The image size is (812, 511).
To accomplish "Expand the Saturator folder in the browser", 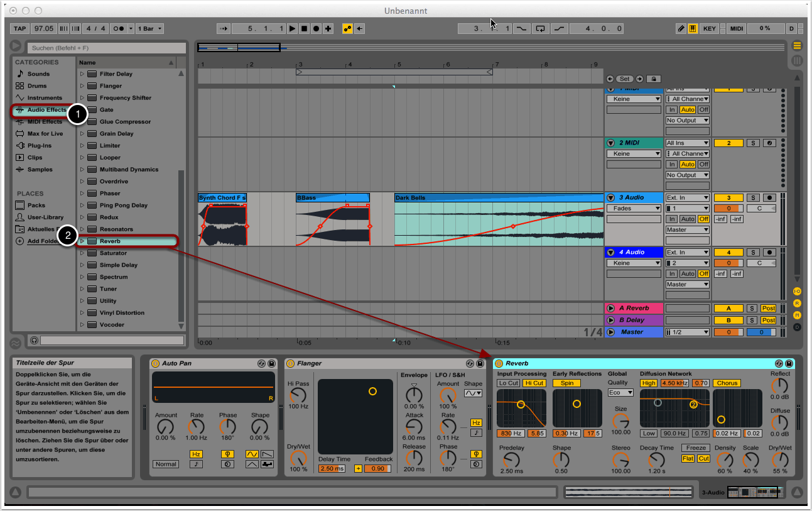I will click(82, 253).
